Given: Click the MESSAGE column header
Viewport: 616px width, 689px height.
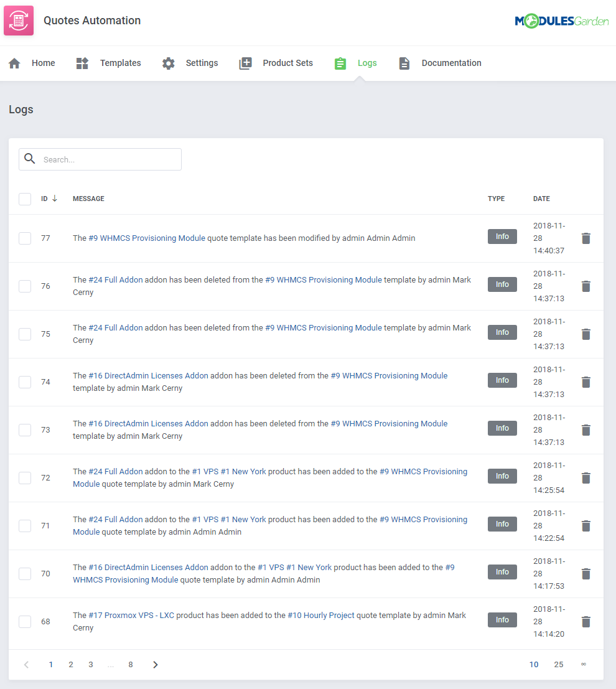Looking at the screenshot, I should click(x=88, y=199).
